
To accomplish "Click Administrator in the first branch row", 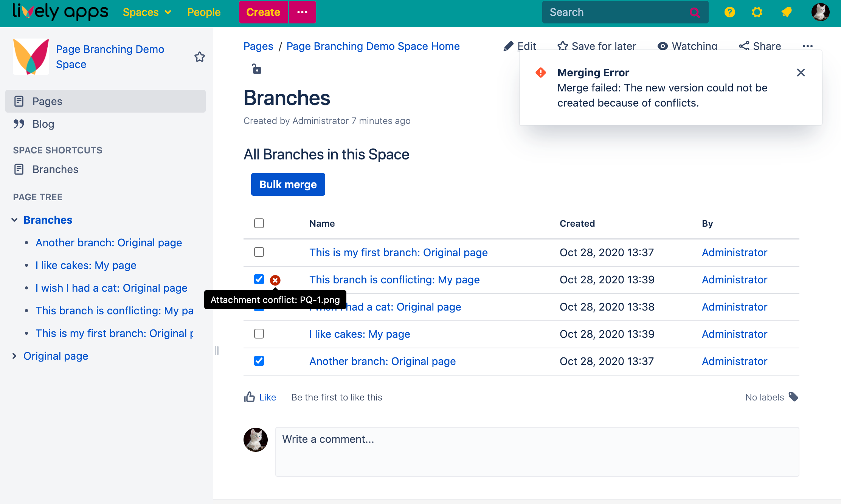I will pyautogui.click(x=734, y=252).
